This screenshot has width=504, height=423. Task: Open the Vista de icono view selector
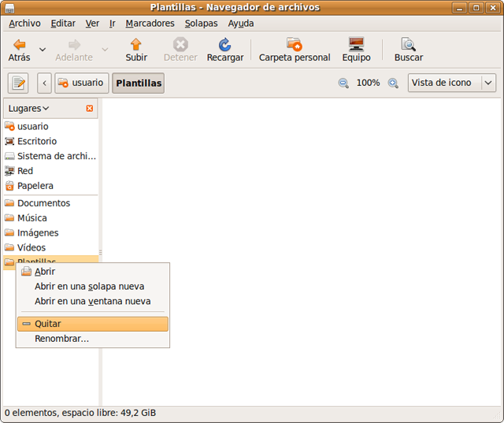451,83
